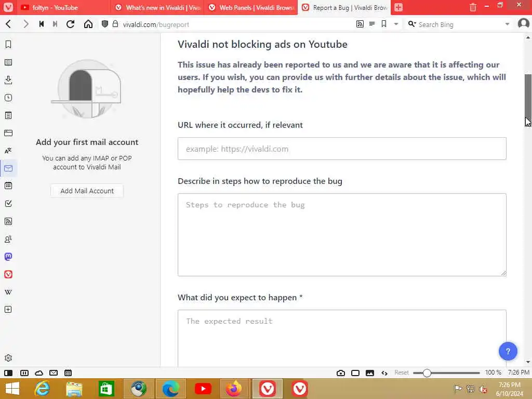Click the page zoom slider handle
The height and width of the screenshot is (399, 532).
click(427, 373)
